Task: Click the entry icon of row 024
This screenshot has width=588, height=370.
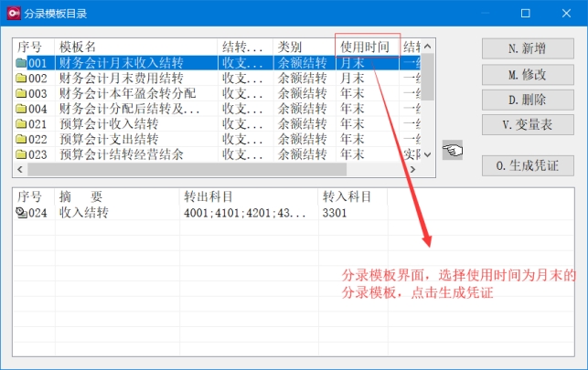Action: click(x=21, y=212)
